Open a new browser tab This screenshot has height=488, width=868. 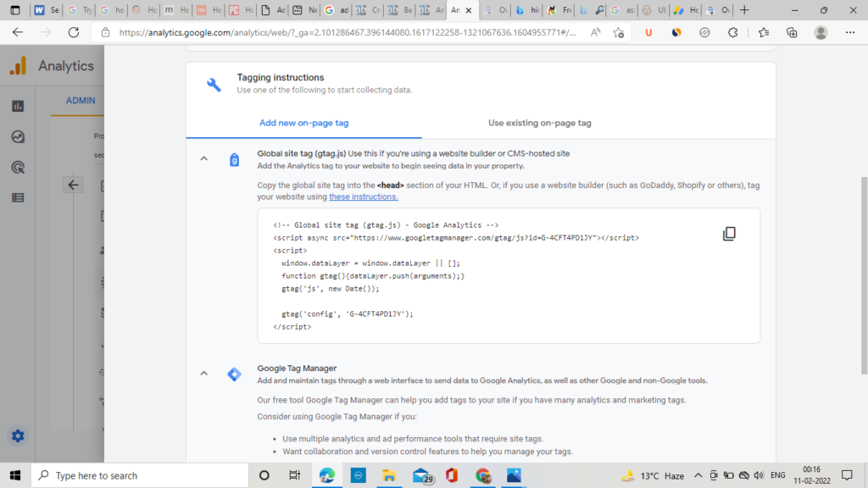pyautogui.click(x=744, y=10)
